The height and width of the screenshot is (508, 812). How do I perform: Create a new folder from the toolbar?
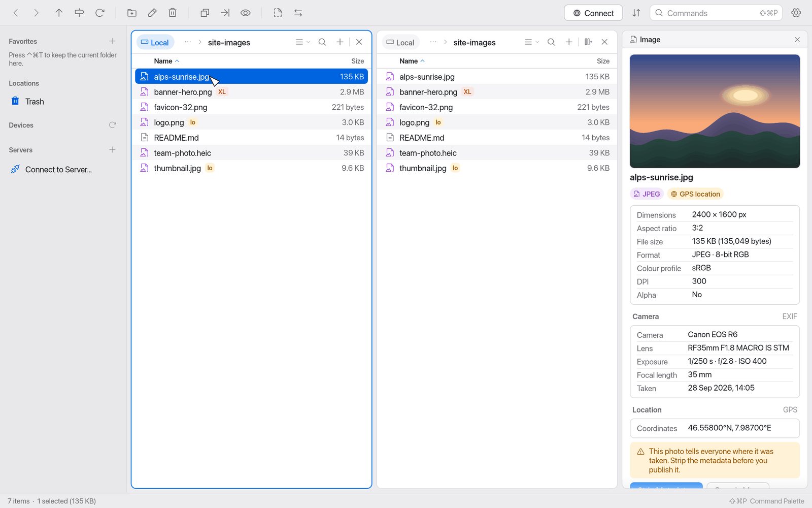click(132, 13)
